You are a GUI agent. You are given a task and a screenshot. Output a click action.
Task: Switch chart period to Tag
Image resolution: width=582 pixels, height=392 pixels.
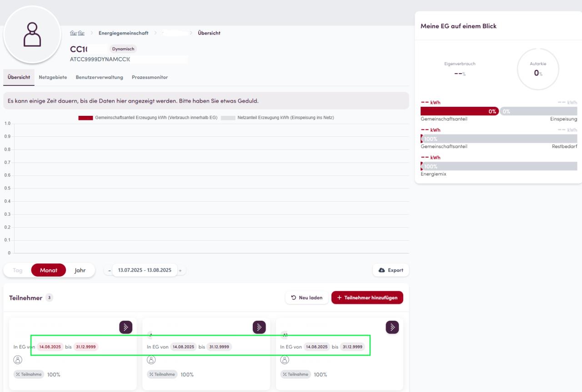tap(18, 270)
